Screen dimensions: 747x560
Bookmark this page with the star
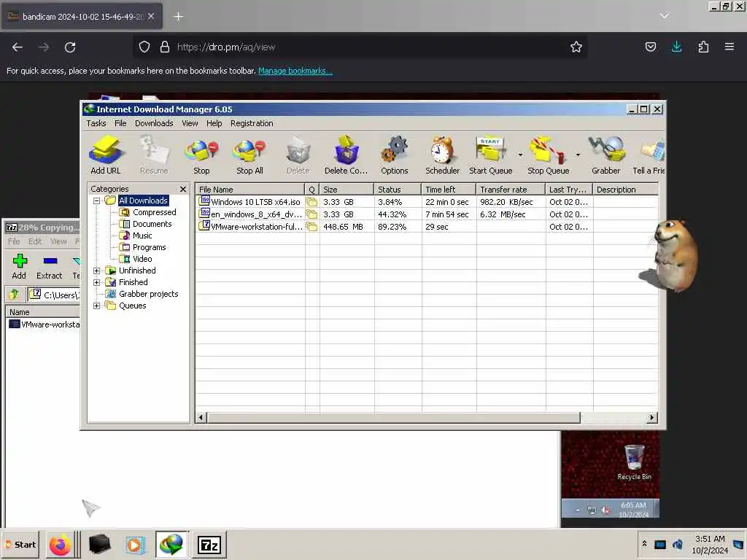pyautogui.click(x=576, y=47)
